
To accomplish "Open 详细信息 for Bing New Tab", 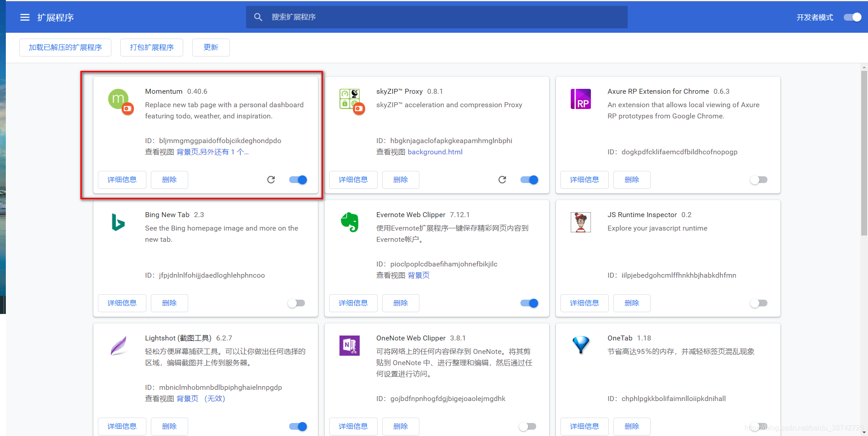I will tap(122, 303).
